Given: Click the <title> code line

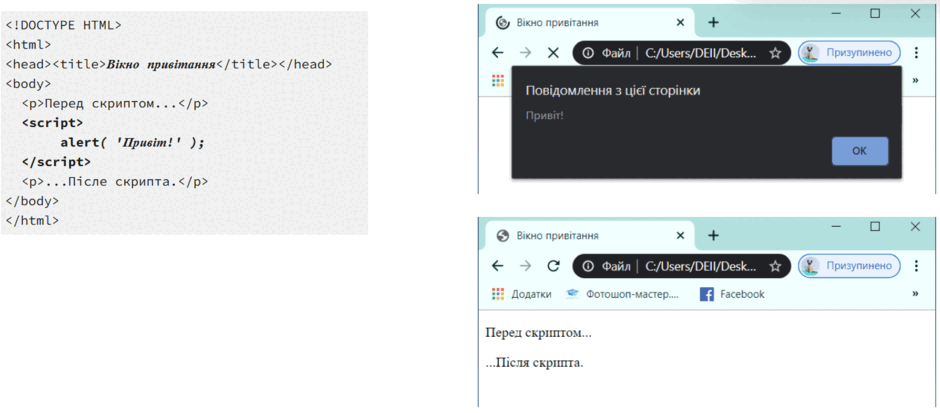Looking at the screenshot, I should tap(168, 64).
